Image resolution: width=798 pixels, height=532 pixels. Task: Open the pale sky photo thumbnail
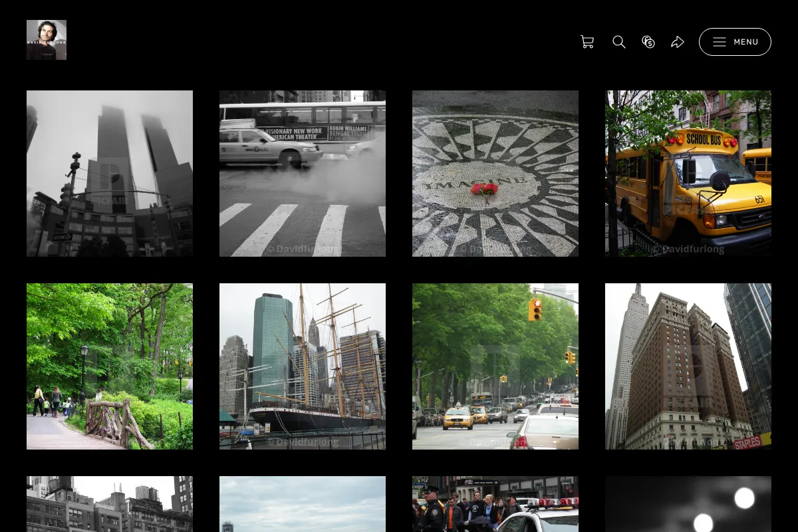coord(303,504)
